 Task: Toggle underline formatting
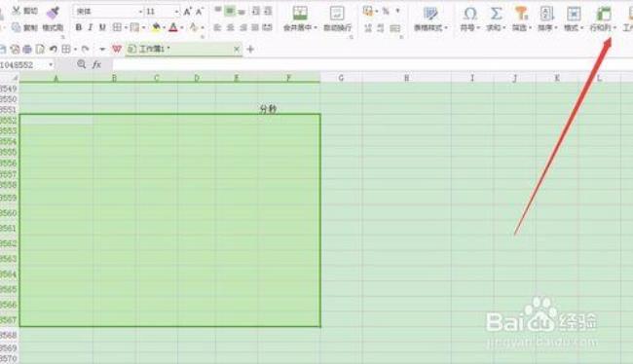pos(102,27)
